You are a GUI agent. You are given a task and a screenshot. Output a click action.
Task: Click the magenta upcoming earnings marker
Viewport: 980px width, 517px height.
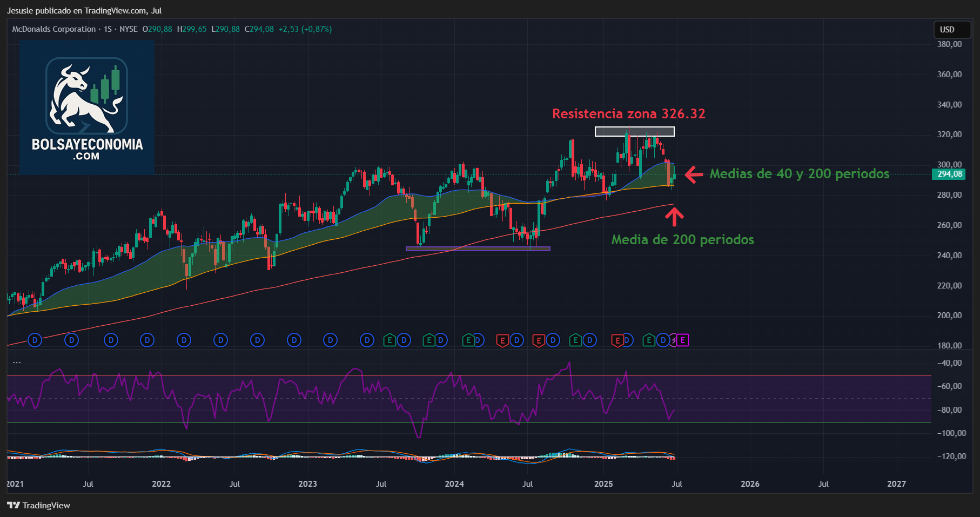pos(683,340)
